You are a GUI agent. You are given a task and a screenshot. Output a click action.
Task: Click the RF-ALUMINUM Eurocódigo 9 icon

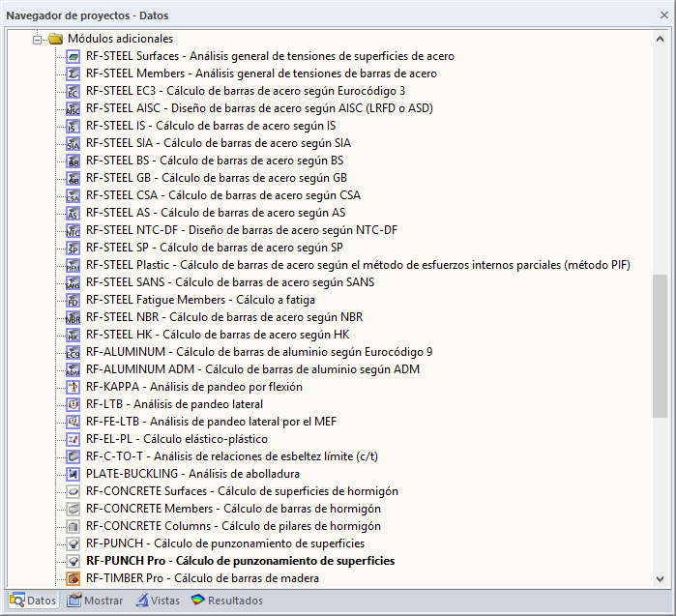tap(73, 352)
